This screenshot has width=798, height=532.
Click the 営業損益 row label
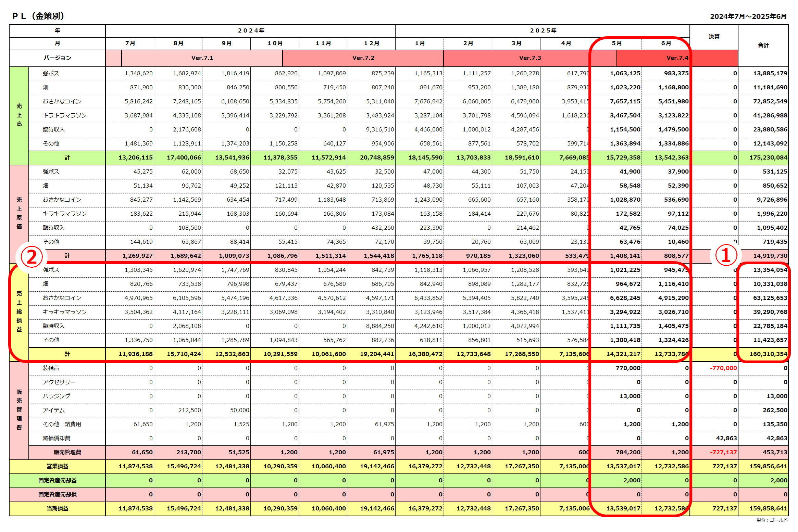click(57, 466)
